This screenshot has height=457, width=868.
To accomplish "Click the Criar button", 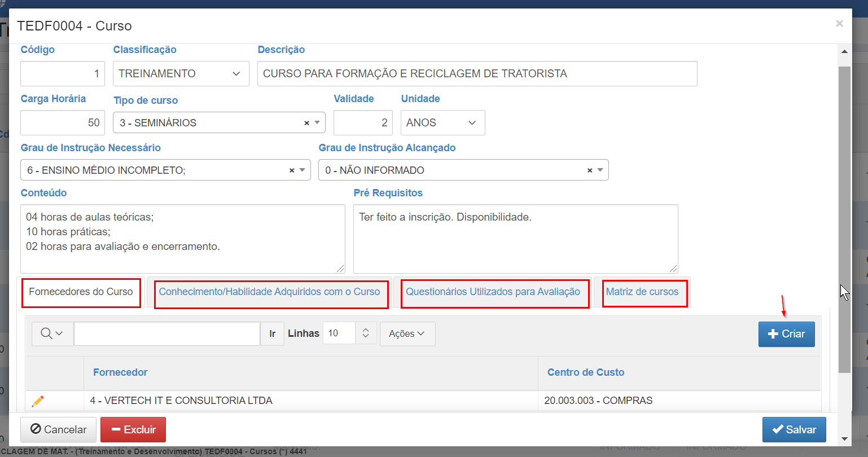I will tap(787, 334).
